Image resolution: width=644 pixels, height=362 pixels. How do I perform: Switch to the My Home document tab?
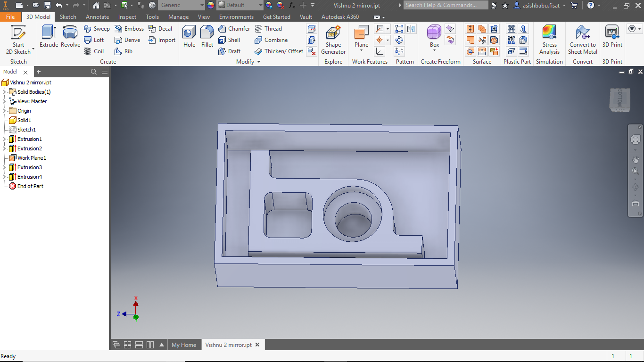tap(184, 345)
